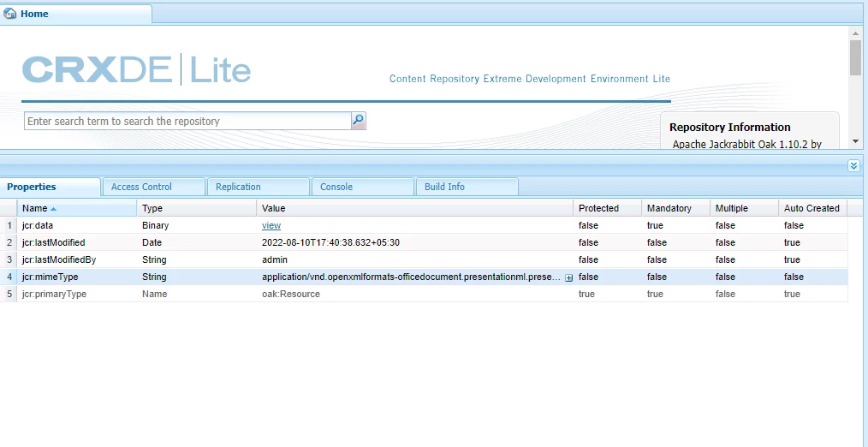Click the application/vnd.openxmlformats mimeType value
The width and height of the screenshot is (868, 447).
411,277
